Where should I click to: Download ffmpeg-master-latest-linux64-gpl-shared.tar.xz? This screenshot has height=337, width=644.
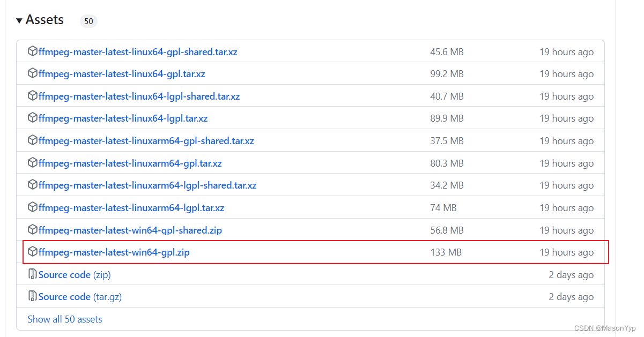(138, 52)
